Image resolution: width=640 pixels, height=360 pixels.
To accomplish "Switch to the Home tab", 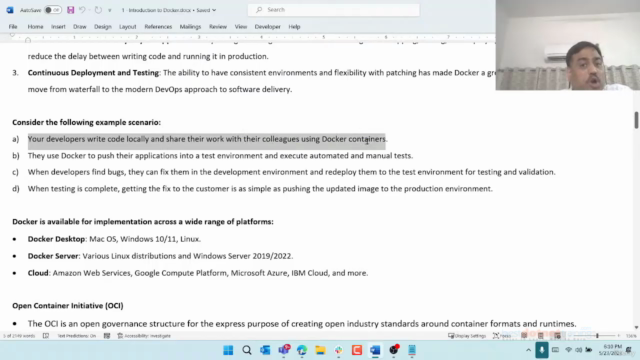I will click(36, 27).
